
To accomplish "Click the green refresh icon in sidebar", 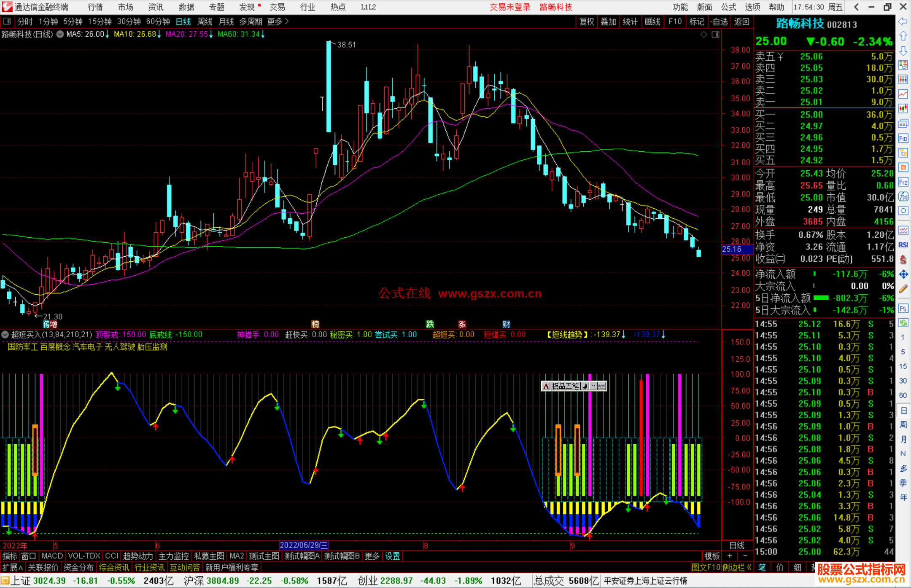I will 903,323.
